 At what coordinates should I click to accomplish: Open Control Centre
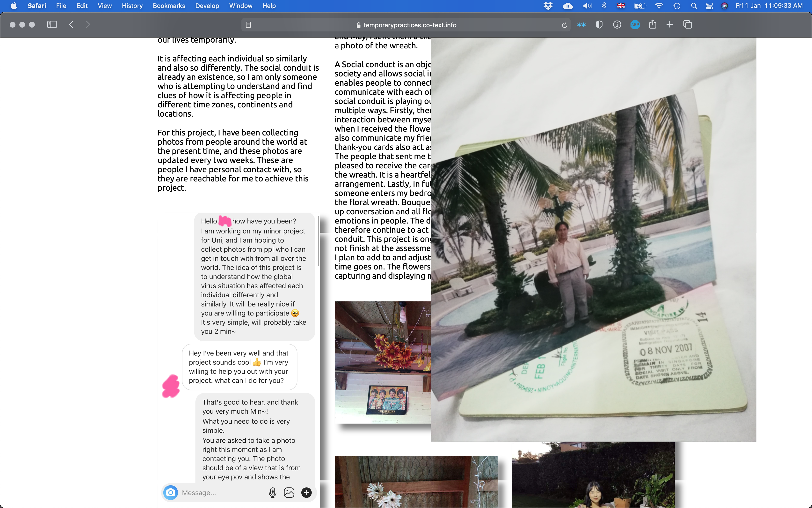click(x=709, y=6)
